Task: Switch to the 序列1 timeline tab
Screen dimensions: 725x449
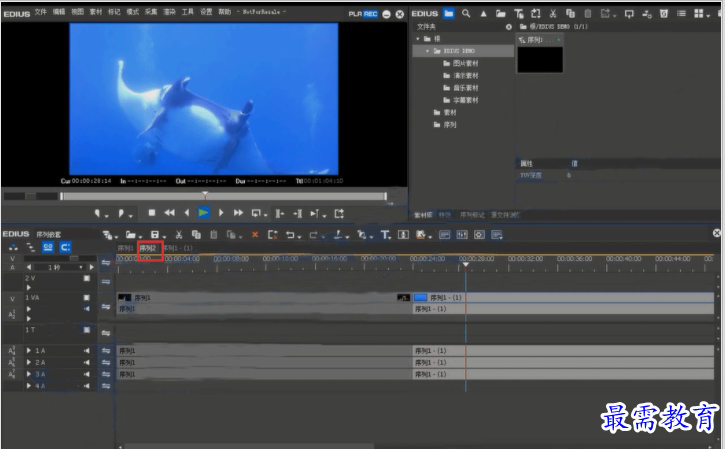Action: (x=125, y=248)
